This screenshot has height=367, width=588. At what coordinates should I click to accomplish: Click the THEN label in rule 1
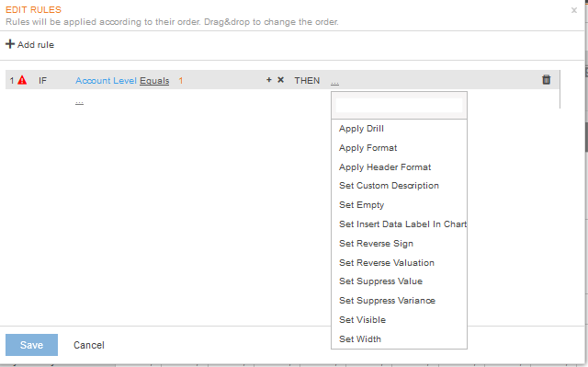click(307, 81)
